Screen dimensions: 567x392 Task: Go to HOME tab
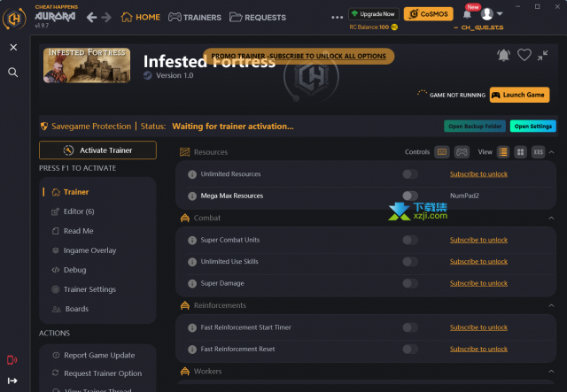pyautogui.click(x=140, y=17)
